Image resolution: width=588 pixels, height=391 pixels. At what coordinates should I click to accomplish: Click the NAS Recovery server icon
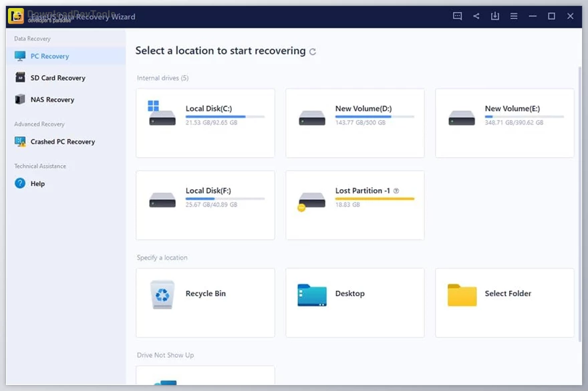point(20,100)
